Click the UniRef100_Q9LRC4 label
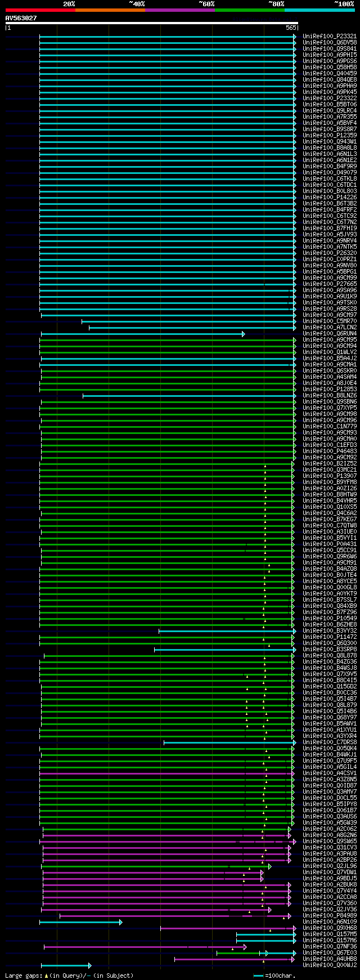 pyautogui.click(x=330, y=110)
